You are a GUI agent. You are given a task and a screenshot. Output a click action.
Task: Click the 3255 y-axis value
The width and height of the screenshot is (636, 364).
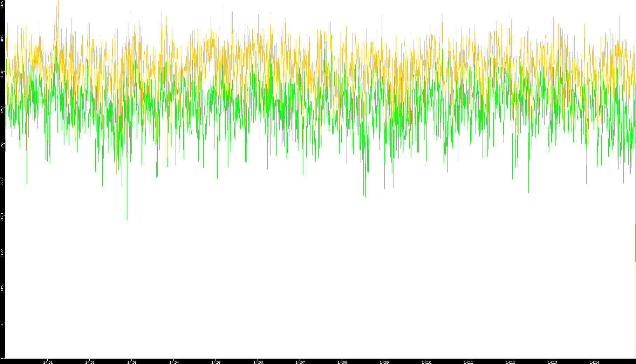pos(2,146)
